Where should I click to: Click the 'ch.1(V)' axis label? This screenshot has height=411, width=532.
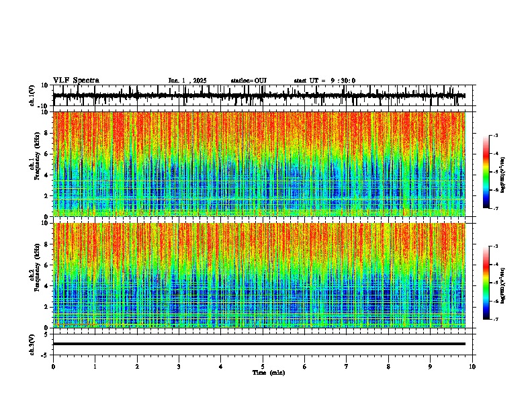click(32, 95)
